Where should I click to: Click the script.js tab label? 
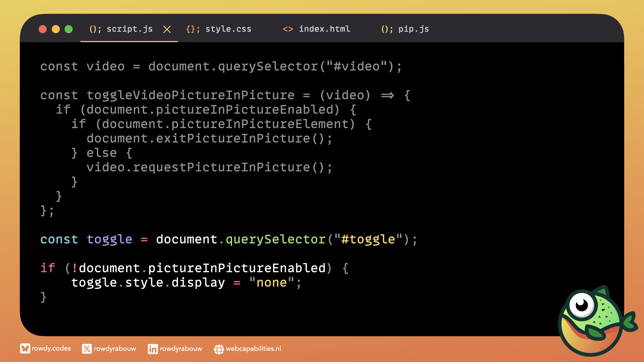click(x=129, y=29)
